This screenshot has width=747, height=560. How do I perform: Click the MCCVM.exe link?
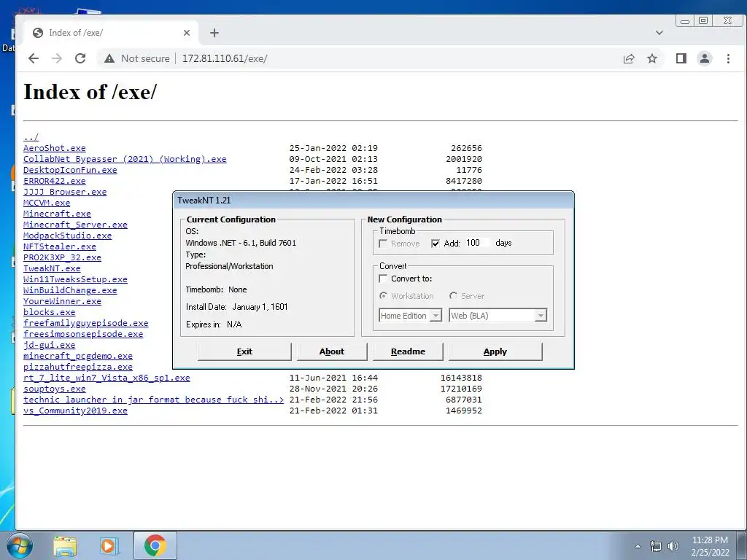click(x=47, y=203)
